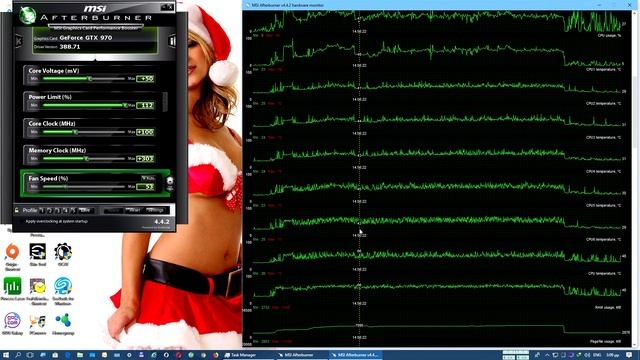Open the black tool shortcut beside Origin
The height and width of the screenshot is (360, 640).
pyautogui.click(x=38, y=254)
